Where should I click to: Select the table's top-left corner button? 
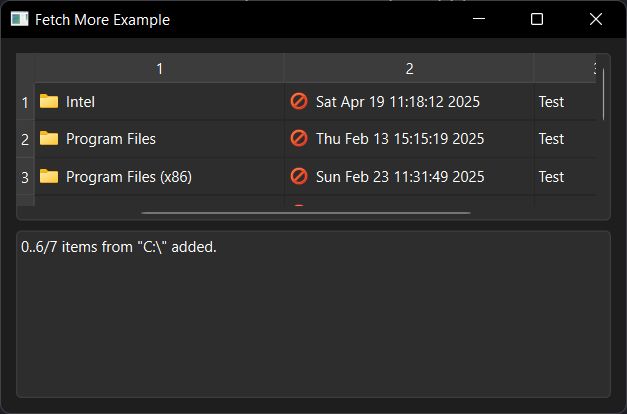26,68
